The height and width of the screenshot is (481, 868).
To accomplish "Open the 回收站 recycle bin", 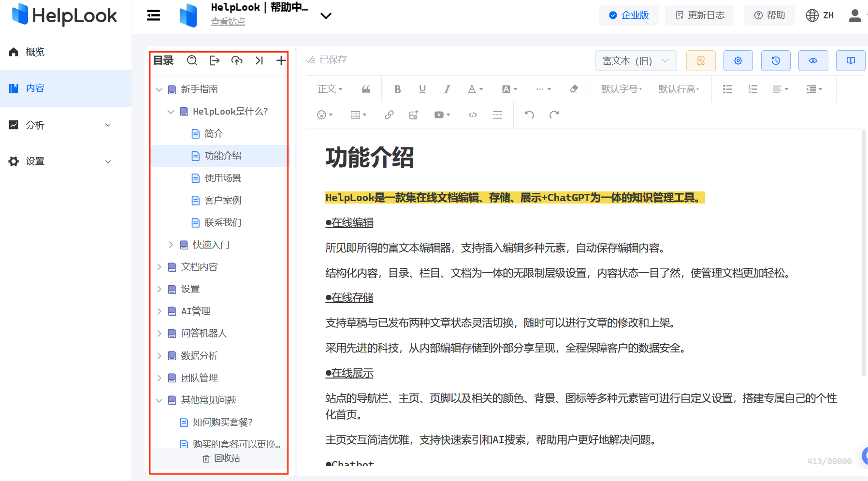I will (221, 458).
